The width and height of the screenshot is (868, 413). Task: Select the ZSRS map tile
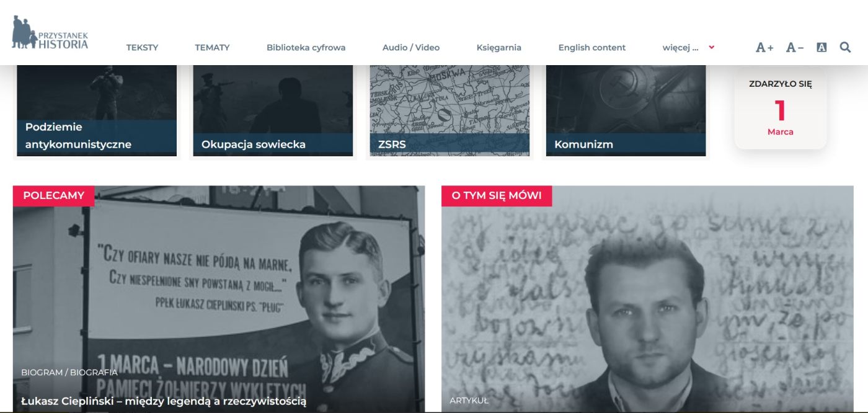coord(449,110)
